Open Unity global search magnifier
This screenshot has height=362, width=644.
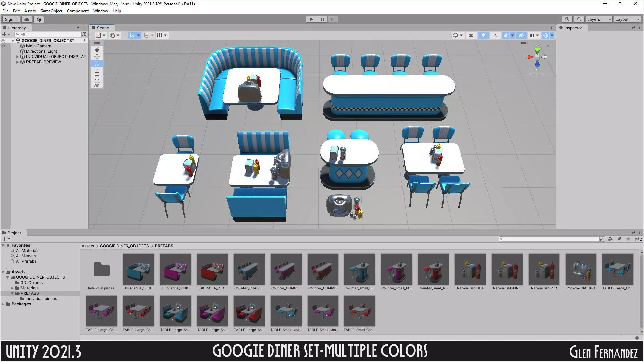coord(579,19)
